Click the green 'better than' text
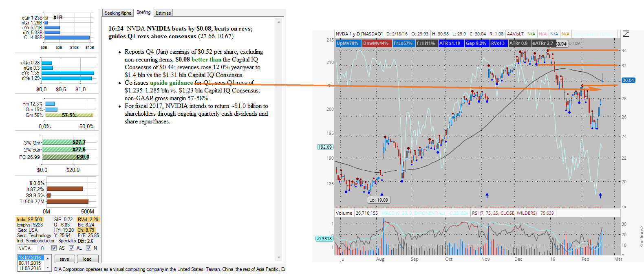The width and height of the screenshot is (644, 277). pyautogui.click(x=206, y=59)
